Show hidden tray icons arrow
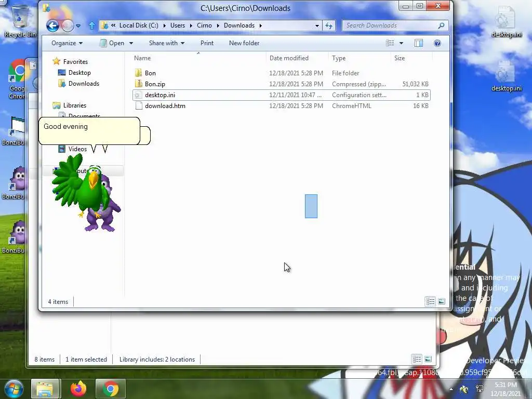 pos(451,389)
